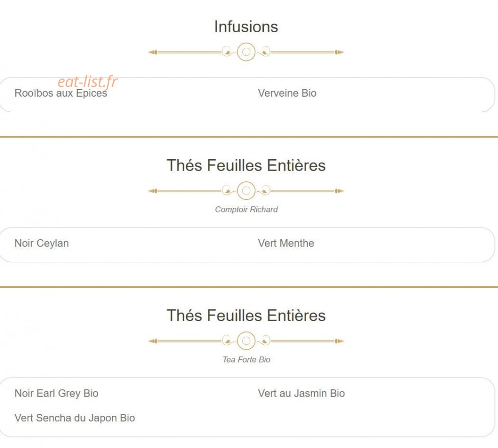Click the circle emblem in Infusions ornament
This screenshot has height=448, width=498.
pyautogui.click(x=246, y=52)
